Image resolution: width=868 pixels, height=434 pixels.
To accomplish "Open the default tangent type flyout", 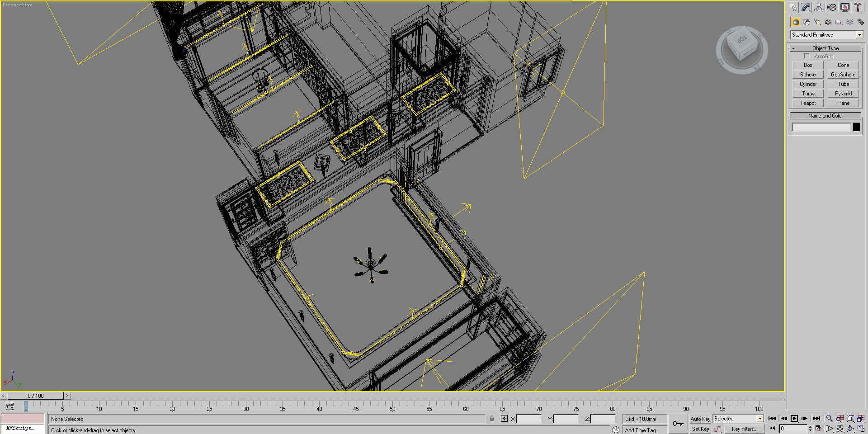I will point(717,429).
